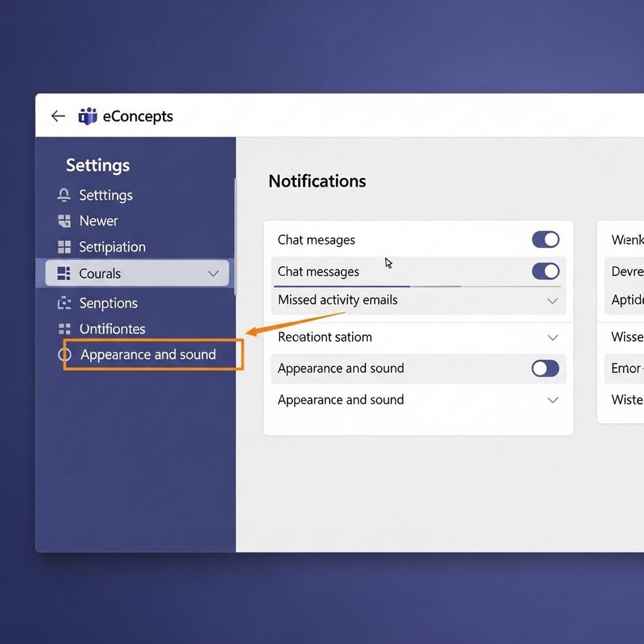Expand the bottom Appearance and sound row chevron

click(x=553, y=400)
